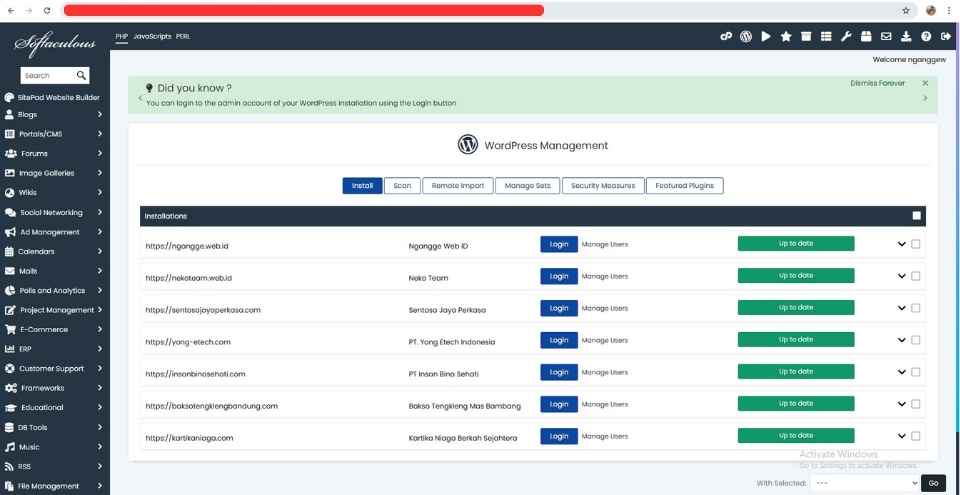Open the cPanel icon in top toolbar
The image size is (960, 495).
pos(726,37)
